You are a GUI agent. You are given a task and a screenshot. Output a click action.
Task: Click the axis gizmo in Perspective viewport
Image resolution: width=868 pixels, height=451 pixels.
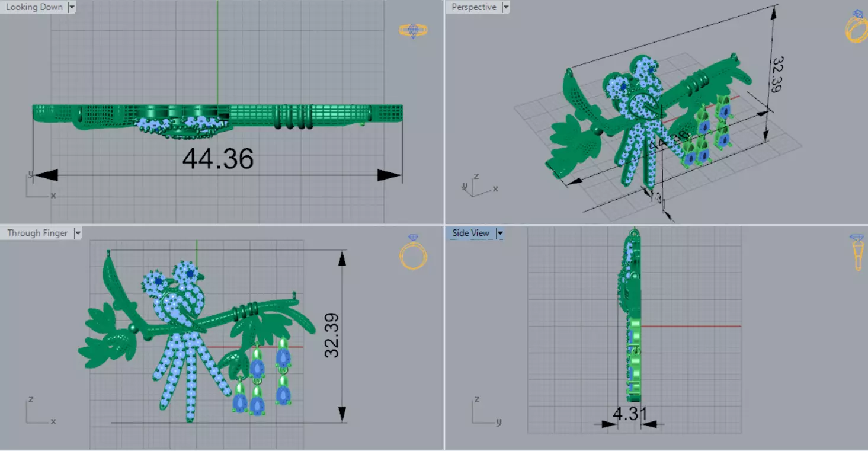(x=479, y=185)
